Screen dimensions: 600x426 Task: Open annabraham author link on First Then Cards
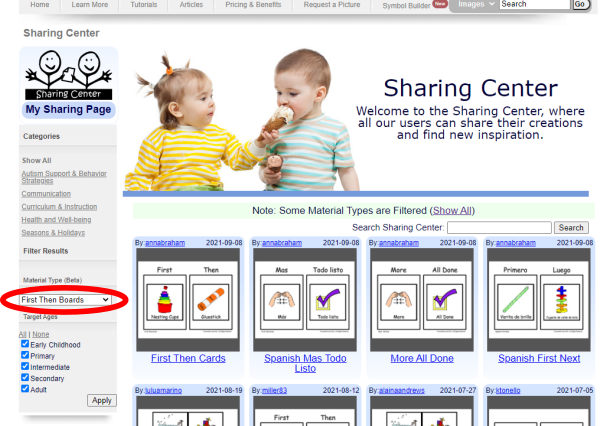pyautogui.click(x=165, y=243)
